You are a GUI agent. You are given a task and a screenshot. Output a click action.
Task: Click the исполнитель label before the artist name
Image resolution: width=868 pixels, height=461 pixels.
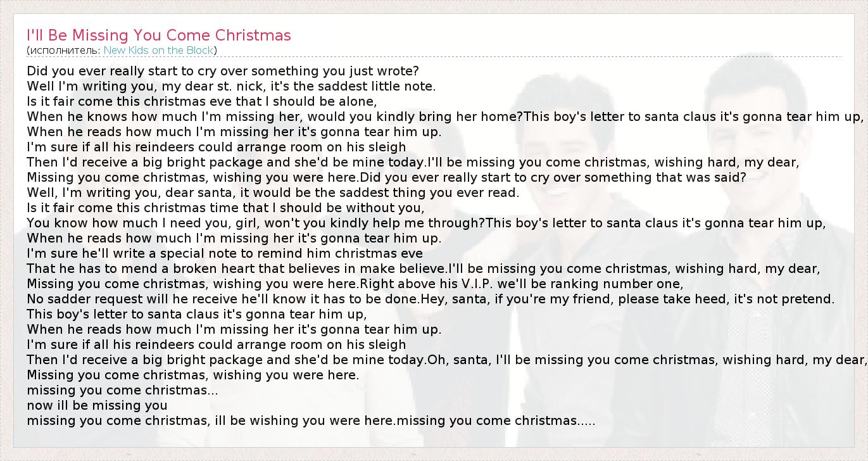pyautogui.click(x=65, y=50)
